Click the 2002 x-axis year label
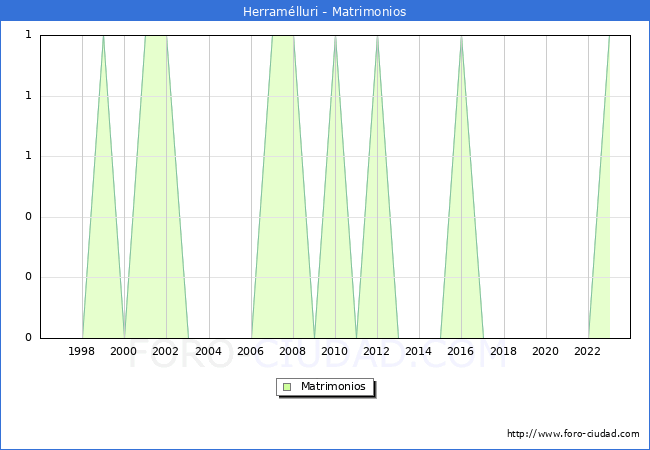Image resolution: width=650 pixels, height=450 pixels. pos(166,351)
